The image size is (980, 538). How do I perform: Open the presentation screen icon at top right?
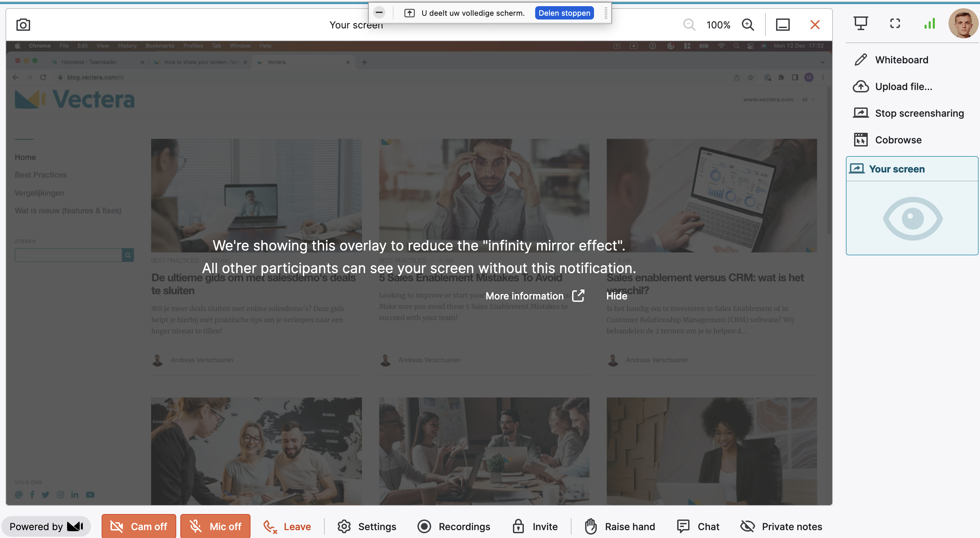[861, 24]
